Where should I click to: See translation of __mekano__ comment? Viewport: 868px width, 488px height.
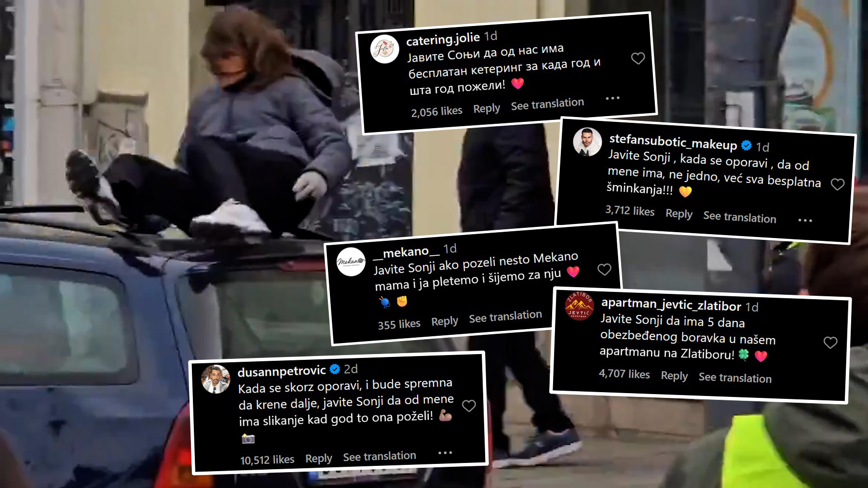505,317
